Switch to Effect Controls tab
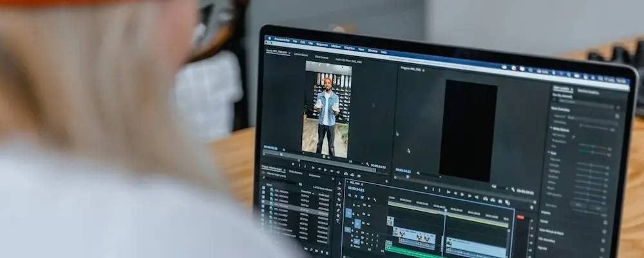Image resolution: width=644 pixels, height=258 pixels. [x=321, y=57]
